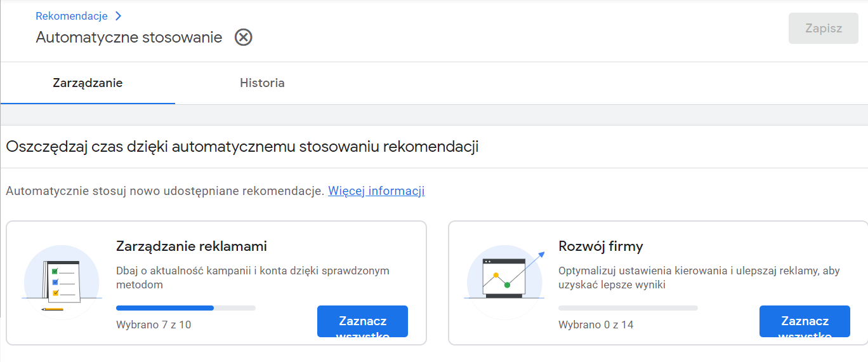Click the empty progress bar in Rozwój firmy

tap(628, 308)
